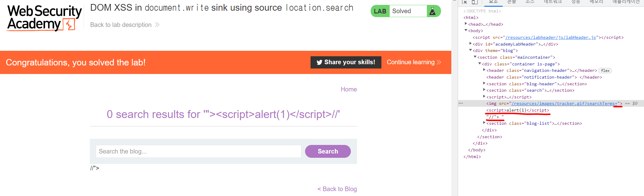Click the double chevron after Back to lab description
Viewport: 644px width, 196px height.
(157, 25)
